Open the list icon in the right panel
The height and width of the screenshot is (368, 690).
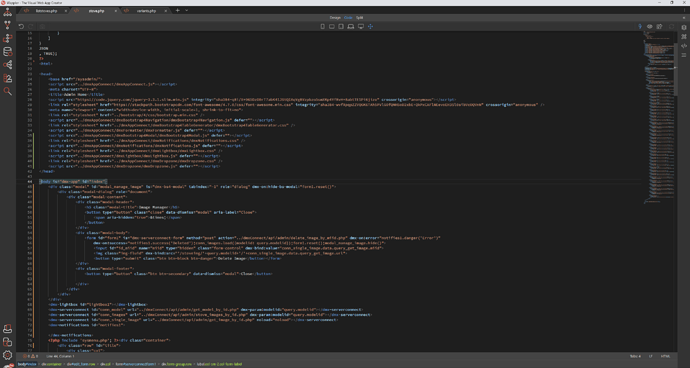pyautogui.click(x=684, y=55)
